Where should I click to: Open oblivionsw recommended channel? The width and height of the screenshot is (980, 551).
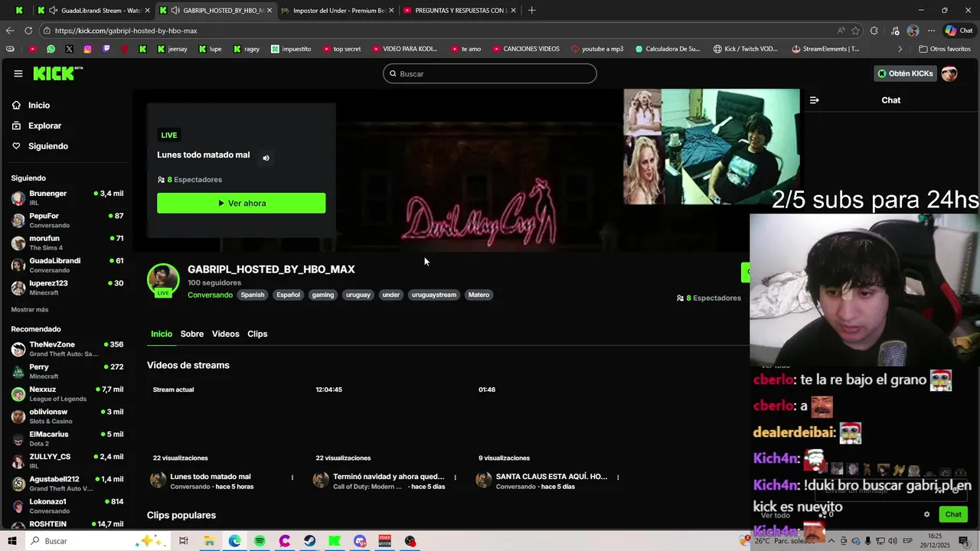click(67, 416)
